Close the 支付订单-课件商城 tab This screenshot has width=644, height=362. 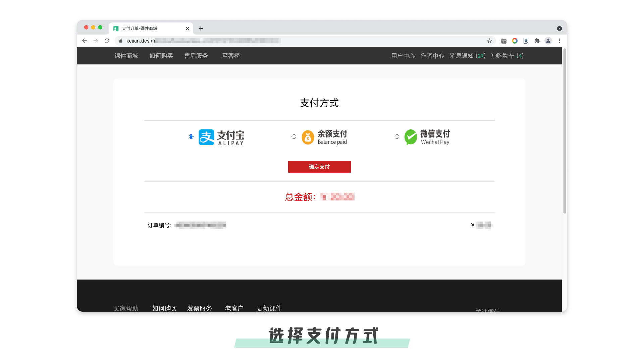187,28
